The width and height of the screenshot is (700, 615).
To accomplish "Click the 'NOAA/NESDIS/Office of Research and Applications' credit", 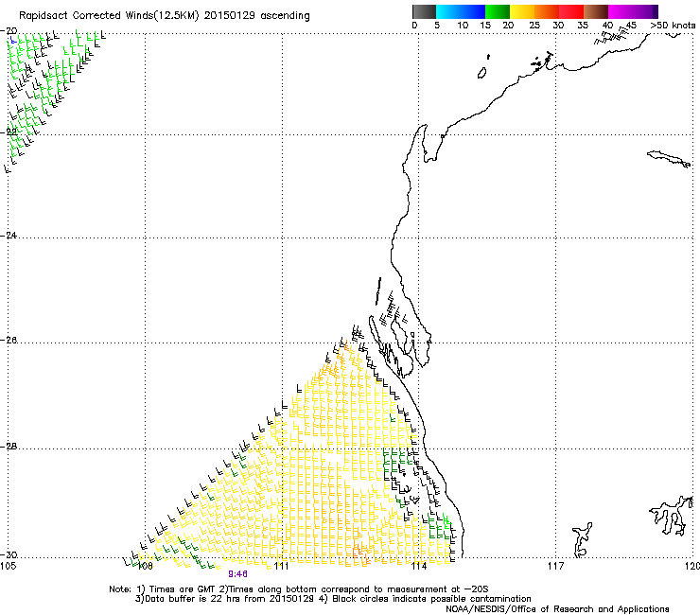I will tap(557, 609).
